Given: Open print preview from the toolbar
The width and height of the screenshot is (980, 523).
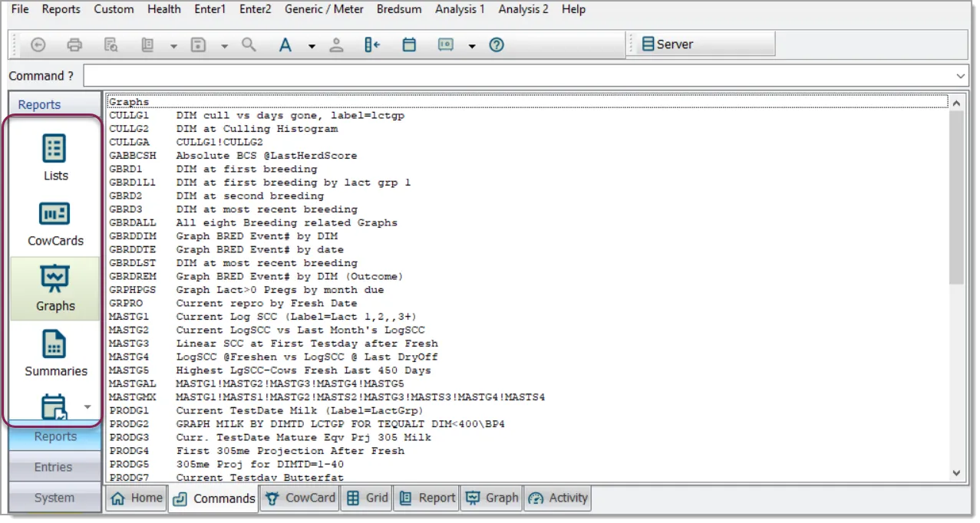Looking at the screenshot, I should 111,45.
